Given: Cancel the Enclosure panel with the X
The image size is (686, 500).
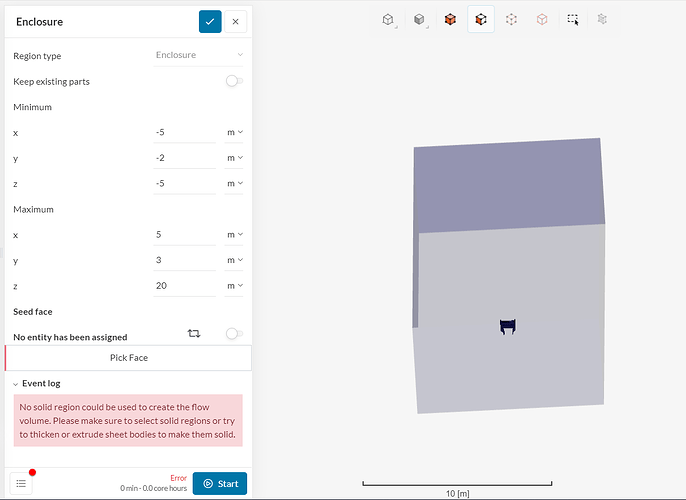Looking at the screenshot, I should (235, 21).
